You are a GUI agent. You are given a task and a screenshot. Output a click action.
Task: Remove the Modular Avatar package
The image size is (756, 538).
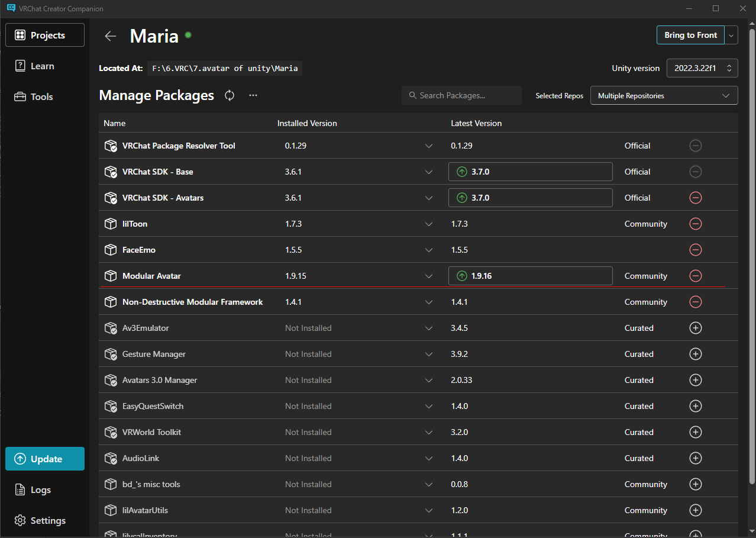tap(696, 276)
